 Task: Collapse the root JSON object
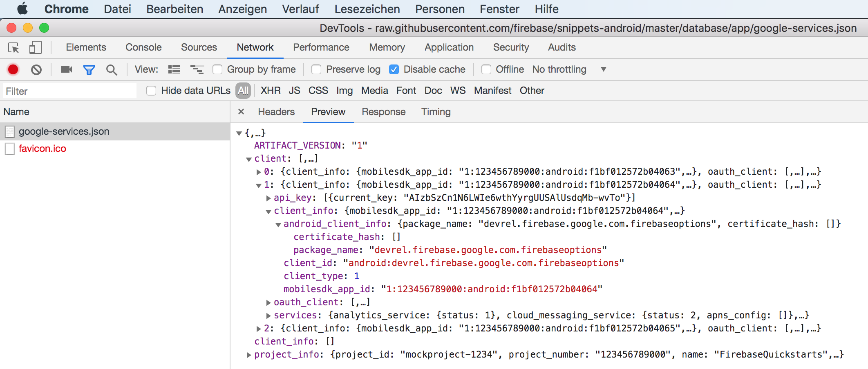(239, 133)
